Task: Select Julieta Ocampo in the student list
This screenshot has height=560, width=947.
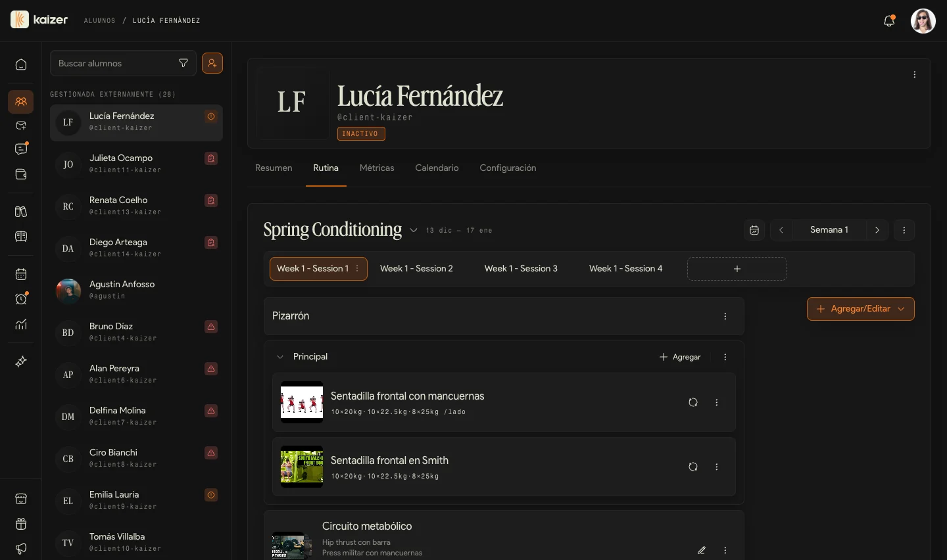Action: 136,164
